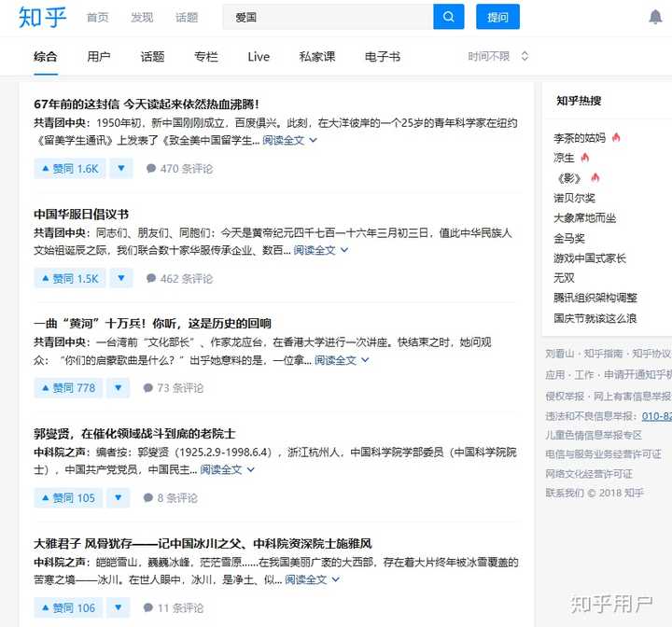Expand 阅读全文 on 郭燮贤 post

(227, 469)
